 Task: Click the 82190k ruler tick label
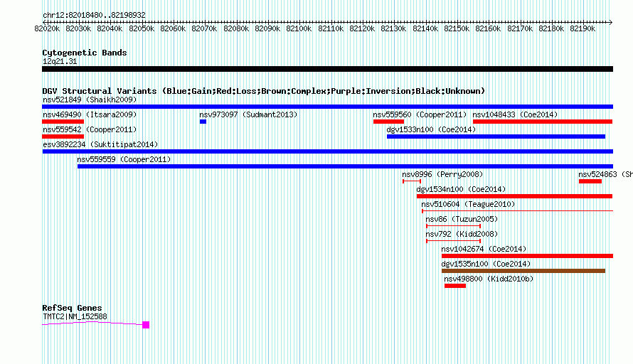(583, 28)
